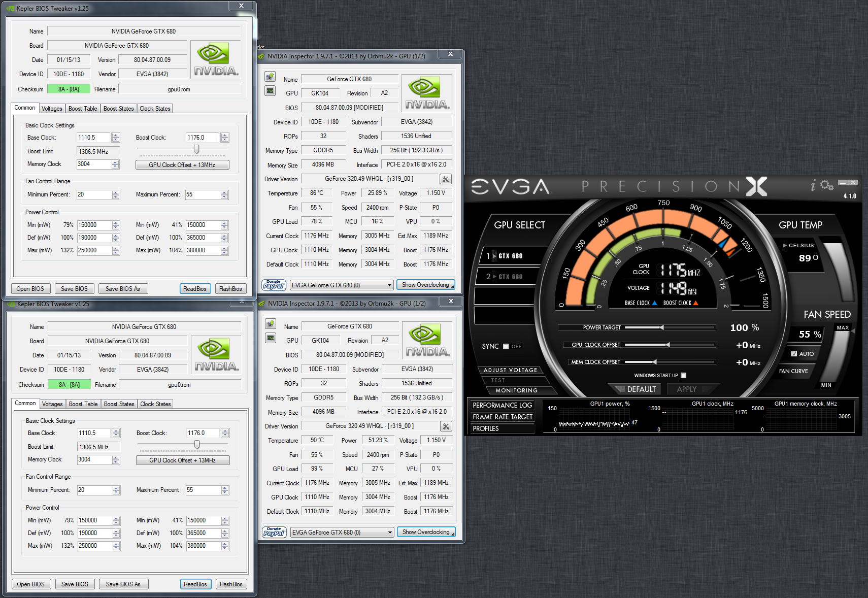This screenshot has height=598, width=868.
Task: Click Memory Clock input field in upper Kepler
Action: [93, 164]
